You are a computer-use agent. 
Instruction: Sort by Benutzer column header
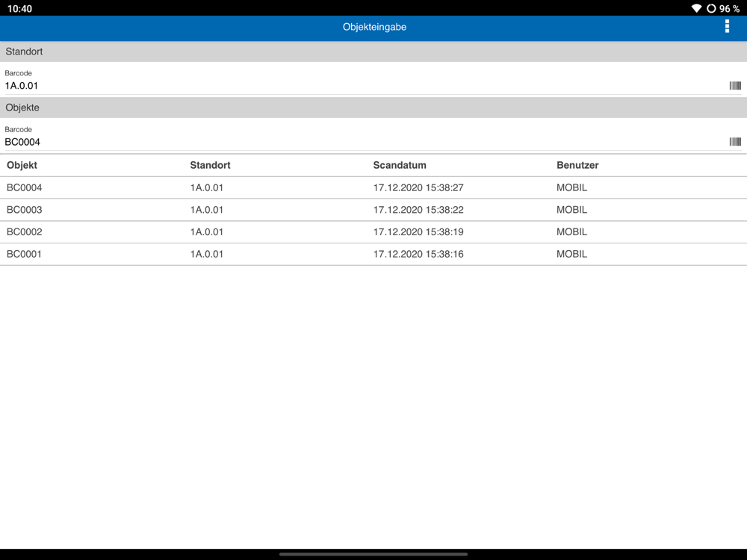[577, 165]
